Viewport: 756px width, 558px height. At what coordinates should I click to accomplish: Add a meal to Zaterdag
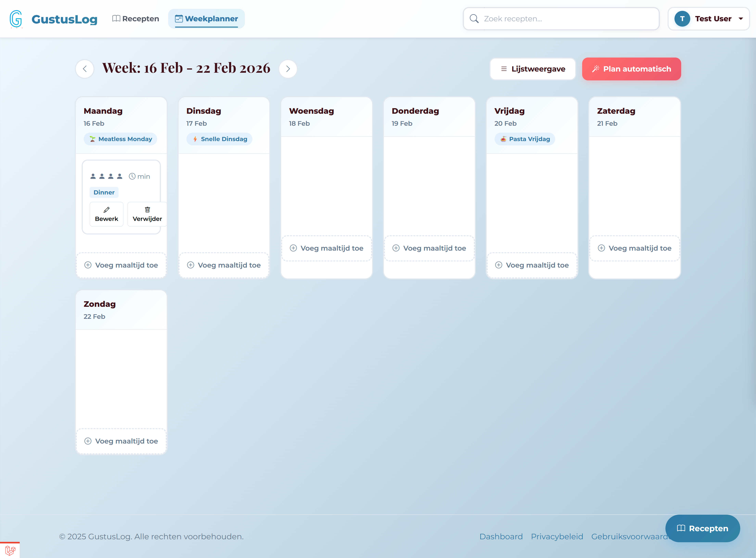(635, 248)
